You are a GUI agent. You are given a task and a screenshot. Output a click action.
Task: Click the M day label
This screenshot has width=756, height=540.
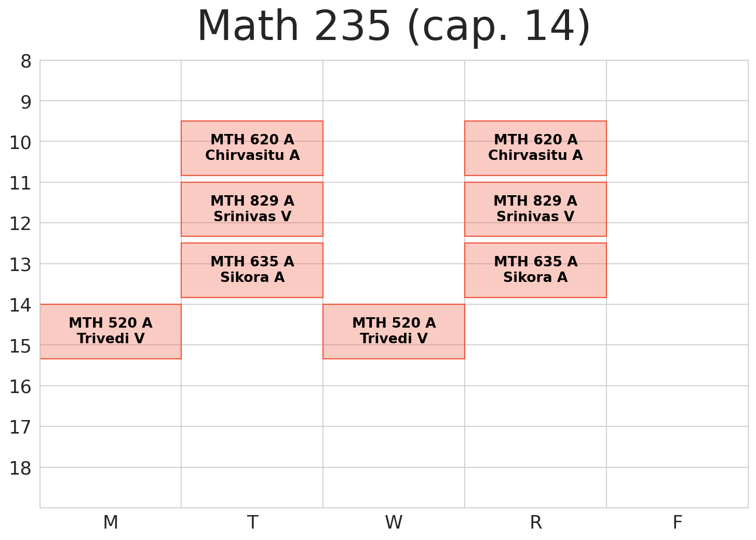(111, 522)
